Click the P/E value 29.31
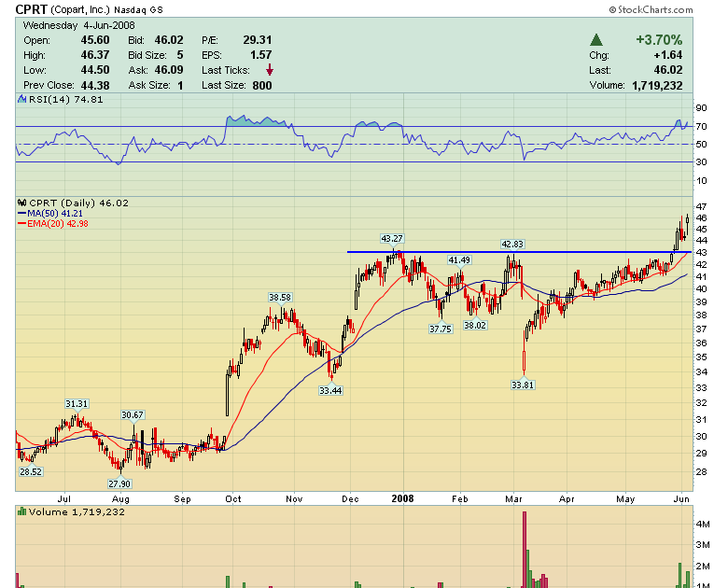The image size is (728, 588). point(258,40)
